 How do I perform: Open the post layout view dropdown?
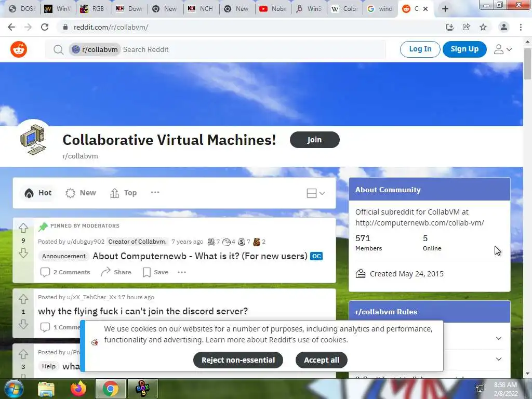315,193
